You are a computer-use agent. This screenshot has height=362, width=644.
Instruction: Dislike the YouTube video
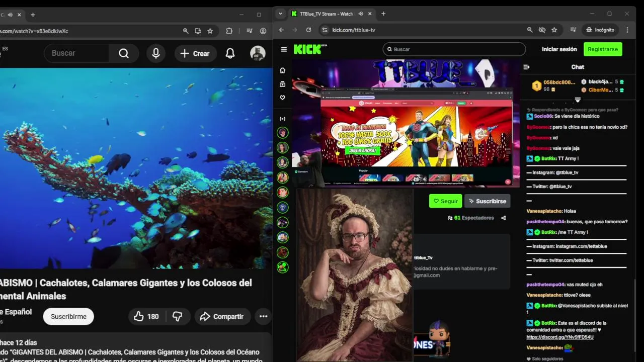[x=177, y=316]
